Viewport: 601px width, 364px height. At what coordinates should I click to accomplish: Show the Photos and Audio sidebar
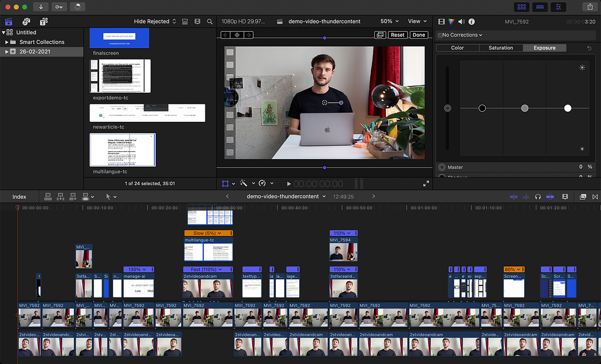[x=26, y=21]
